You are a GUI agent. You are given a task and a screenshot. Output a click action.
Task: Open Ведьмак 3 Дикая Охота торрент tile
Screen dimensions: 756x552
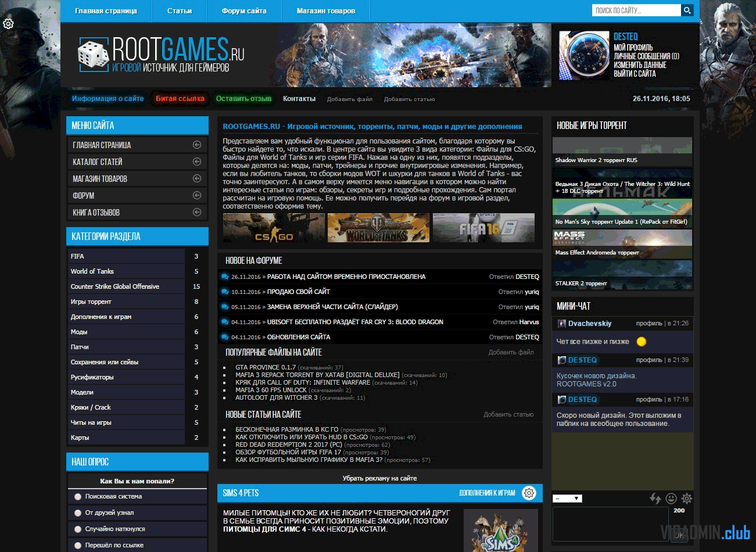pos(622,182)
